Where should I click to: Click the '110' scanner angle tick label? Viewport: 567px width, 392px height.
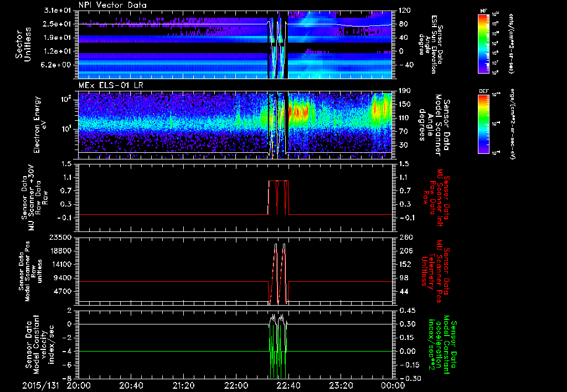click(405, 118)
